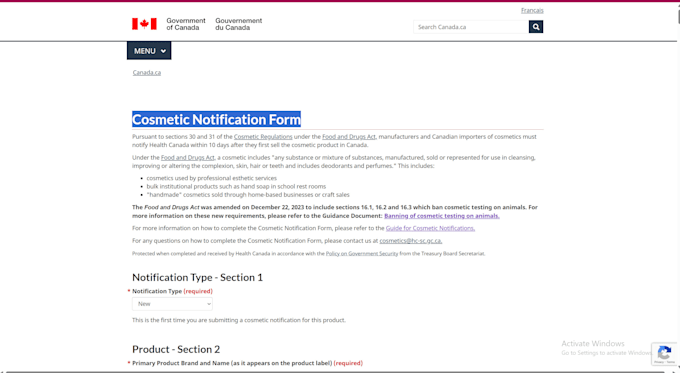680x373 pixels.
Task: Open the Food and Drugs Act link after 'Under the'
Action: coord(187,157)
